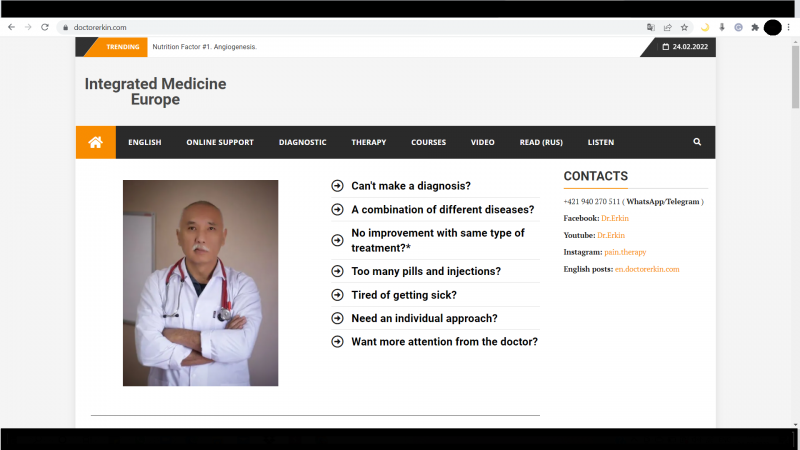Click the blue circular extension icon
800x450 pixels.
pos(738,28)
